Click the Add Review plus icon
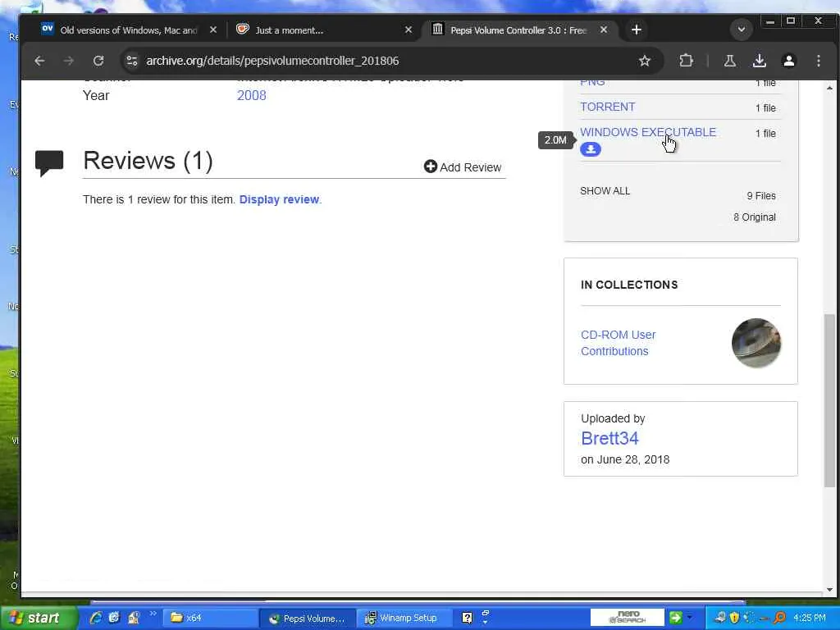This screenshot has width=840, height=630. [430, 167]
